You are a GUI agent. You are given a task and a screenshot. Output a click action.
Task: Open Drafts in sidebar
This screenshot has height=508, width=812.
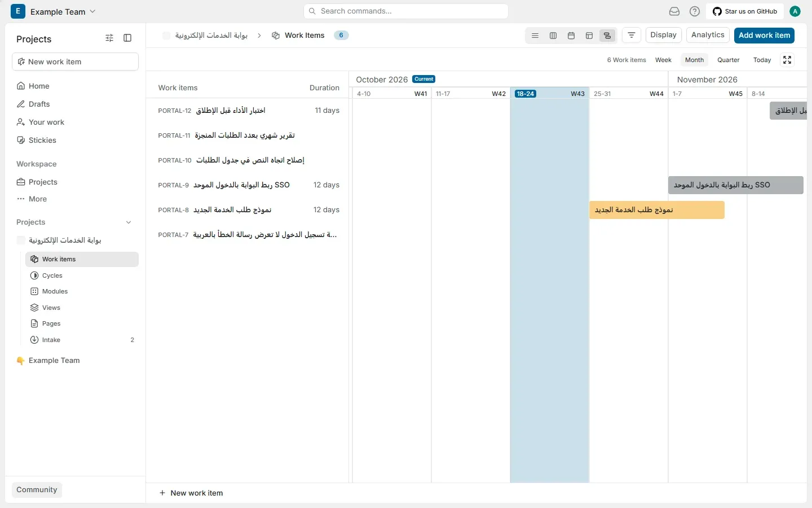[75, 104]
